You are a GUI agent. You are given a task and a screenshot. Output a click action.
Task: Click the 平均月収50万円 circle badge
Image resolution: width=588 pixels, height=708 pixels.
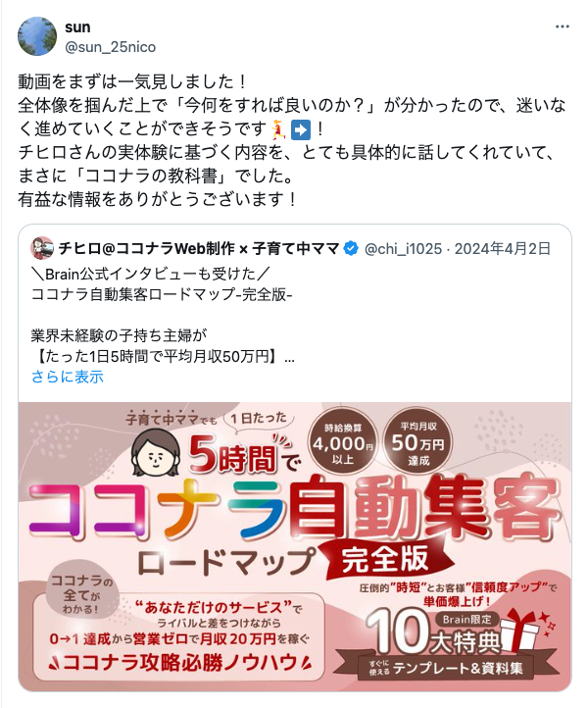pyautogui.click(x=417, y=443)
